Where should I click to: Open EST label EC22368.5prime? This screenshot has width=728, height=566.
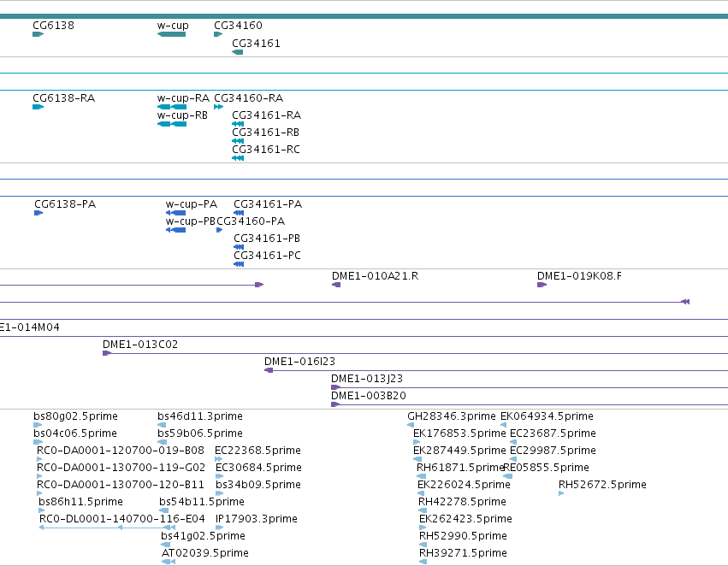pos(257,451)
